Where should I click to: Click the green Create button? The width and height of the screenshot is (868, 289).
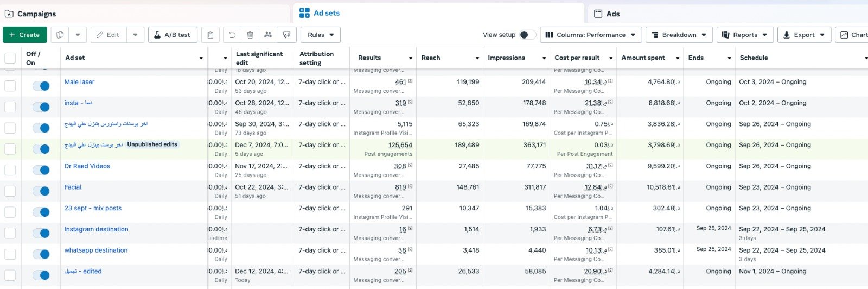pos(25,35)
